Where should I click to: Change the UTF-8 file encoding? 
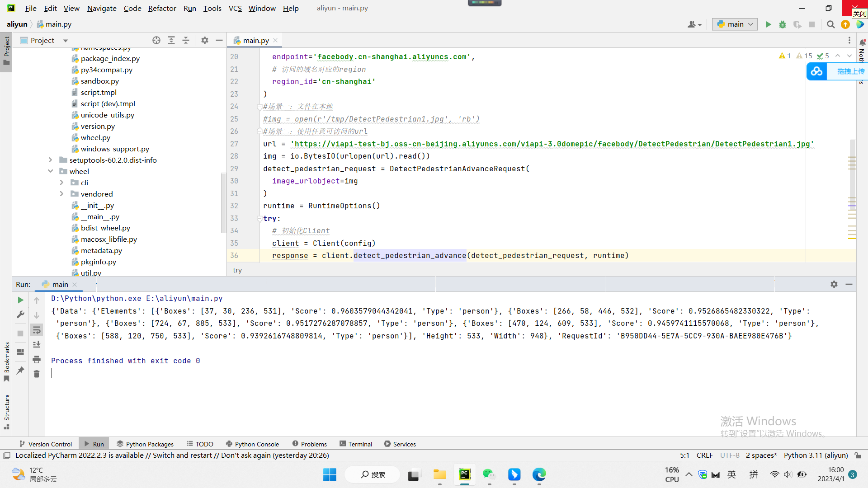coord(730,455)
